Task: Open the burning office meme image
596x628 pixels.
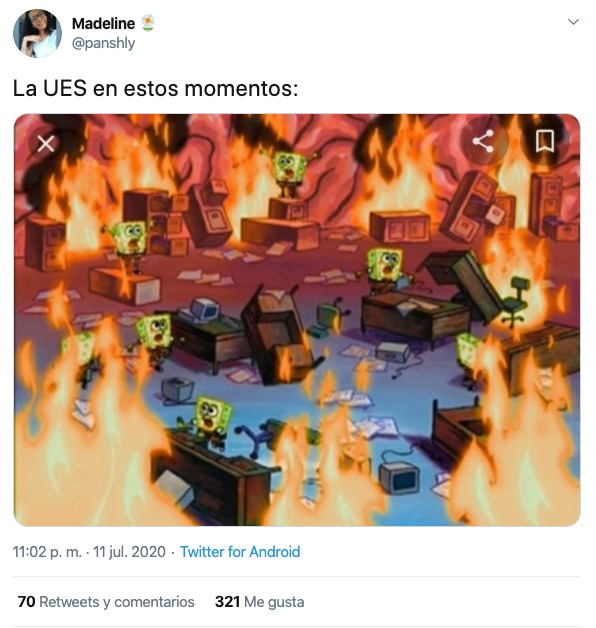Action: pos(297,320)
